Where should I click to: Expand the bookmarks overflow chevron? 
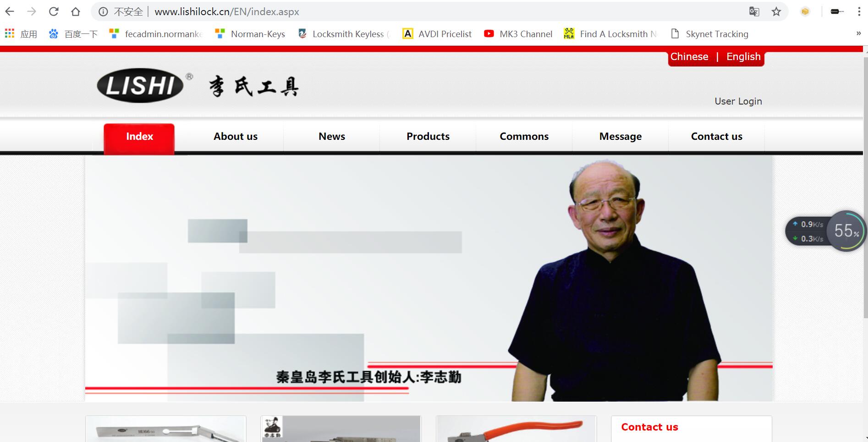(x=858, y=33)
